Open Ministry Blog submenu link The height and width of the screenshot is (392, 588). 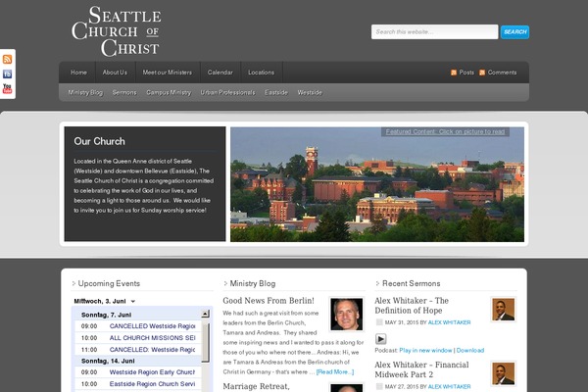click(85, 92)
